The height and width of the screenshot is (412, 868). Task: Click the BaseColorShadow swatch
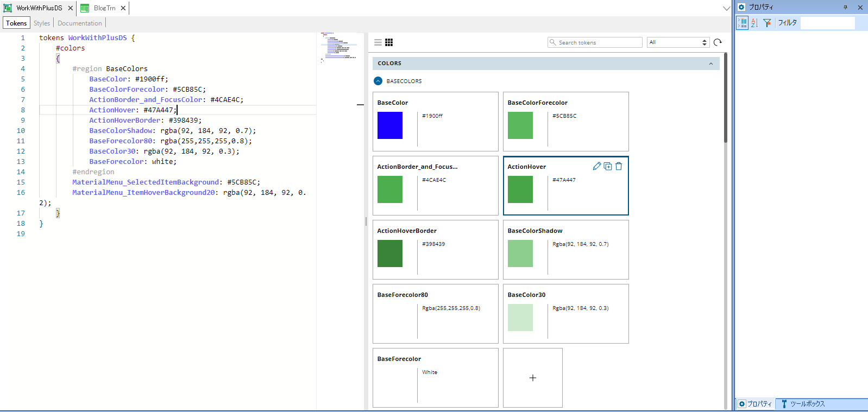point(520,253)
